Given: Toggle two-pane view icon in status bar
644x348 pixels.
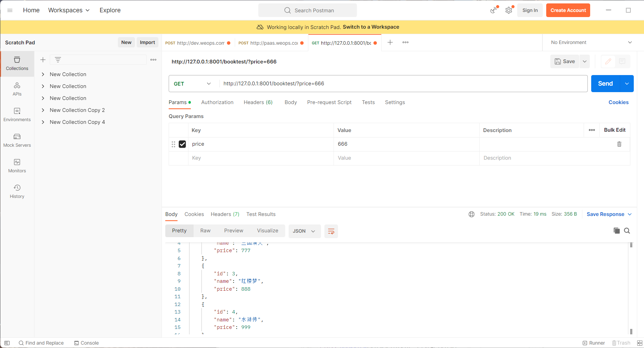Looking at the screenshot, I should coord(640,343).
